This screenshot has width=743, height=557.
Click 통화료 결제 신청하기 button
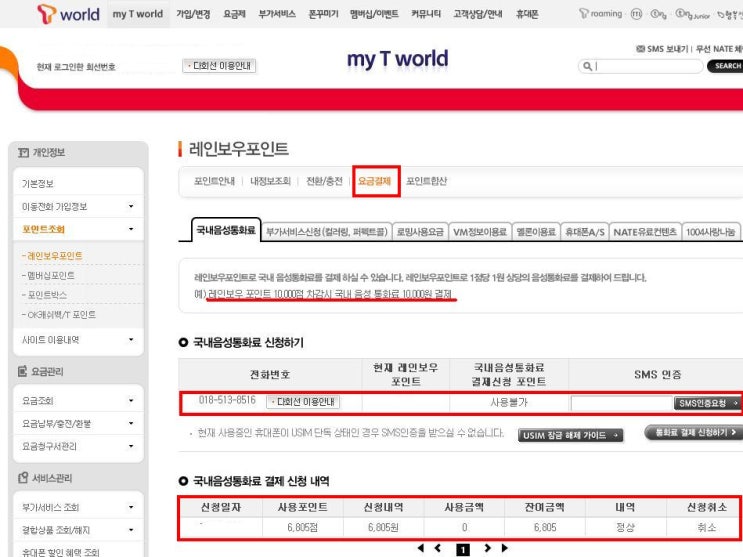[694, 432]
